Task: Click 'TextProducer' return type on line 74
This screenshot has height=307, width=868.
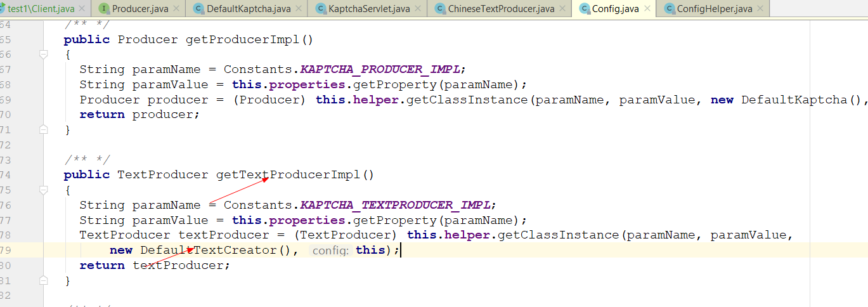Action: pos(162,174)
